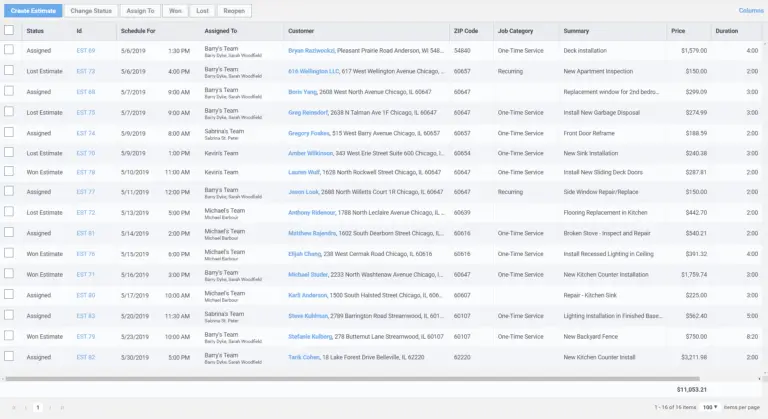The height and width of the screenshot is (419, 768).
Task: Open the Columns chooser
Action: coord(750,10)
